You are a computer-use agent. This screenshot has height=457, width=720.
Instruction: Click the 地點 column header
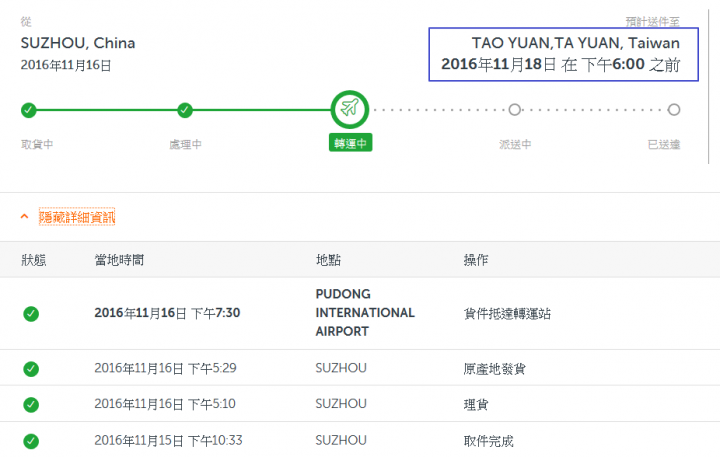click(328, 260)
